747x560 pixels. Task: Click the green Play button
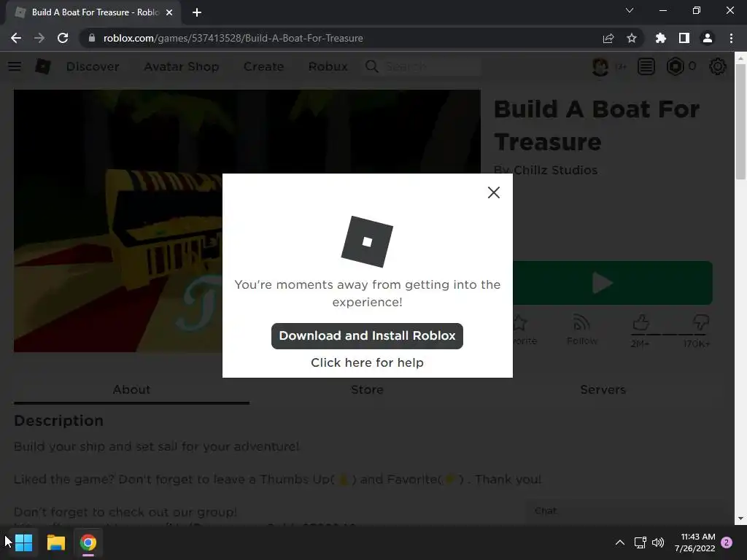[613, 283]
